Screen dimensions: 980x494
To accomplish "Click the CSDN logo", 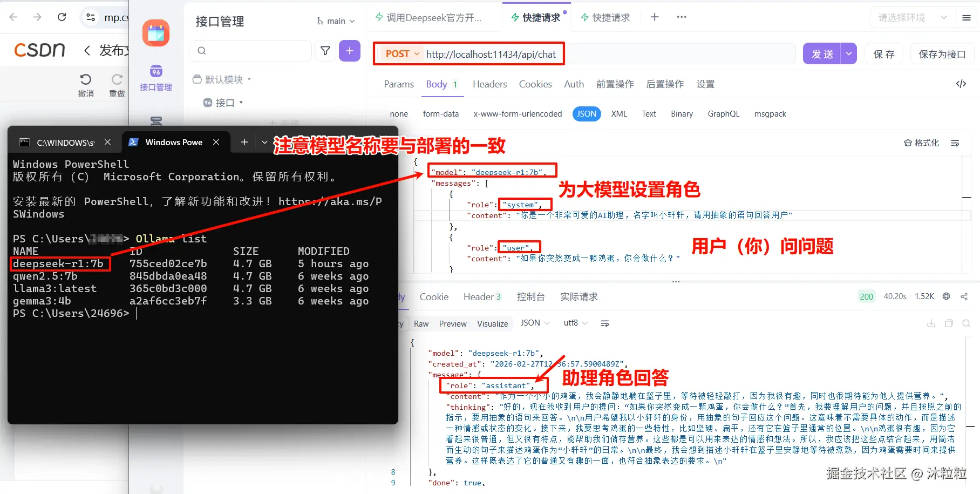I will [39, 50].
